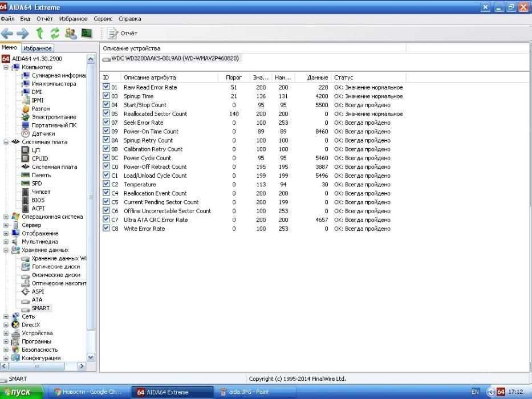Open Датчики sensors tree item
The height and width of the screenshot is (399, 532).
(x=38, y=133)
